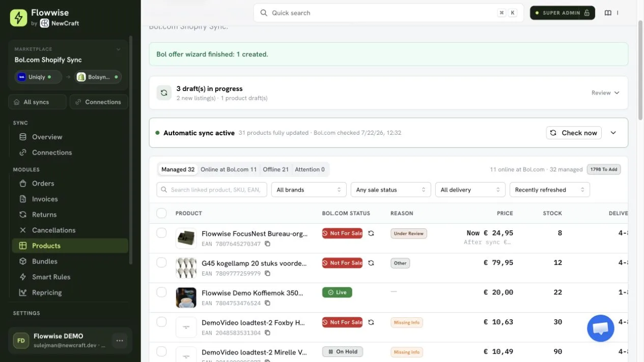Viewport: 644px width, 362px height.
Task: Click the refresh icon beside drafts in progress
Action: 164,93
